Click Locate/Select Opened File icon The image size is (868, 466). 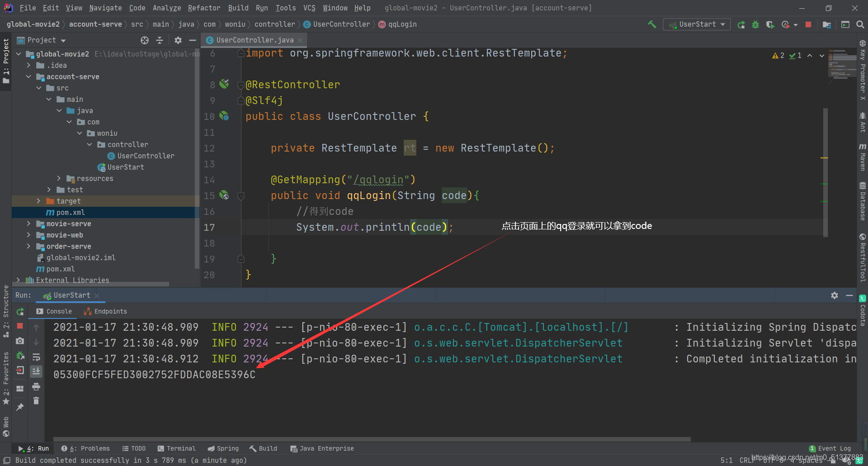pos(145,40)
